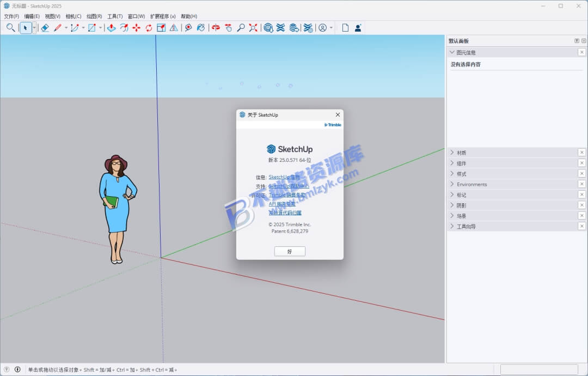Viewport: 588px width, 376px height.
Task: Click the blank page icon in toolbar
Action: pyautogui.click(x=345, y=28)
